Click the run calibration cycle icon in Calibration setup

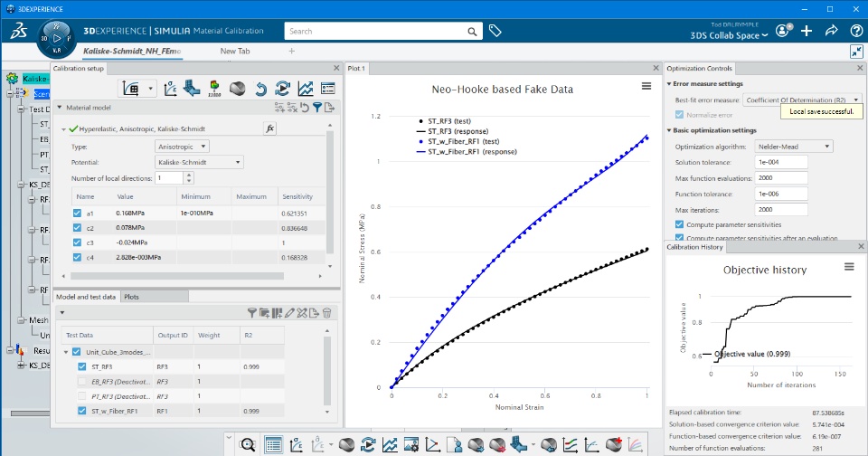click(282, 89)
